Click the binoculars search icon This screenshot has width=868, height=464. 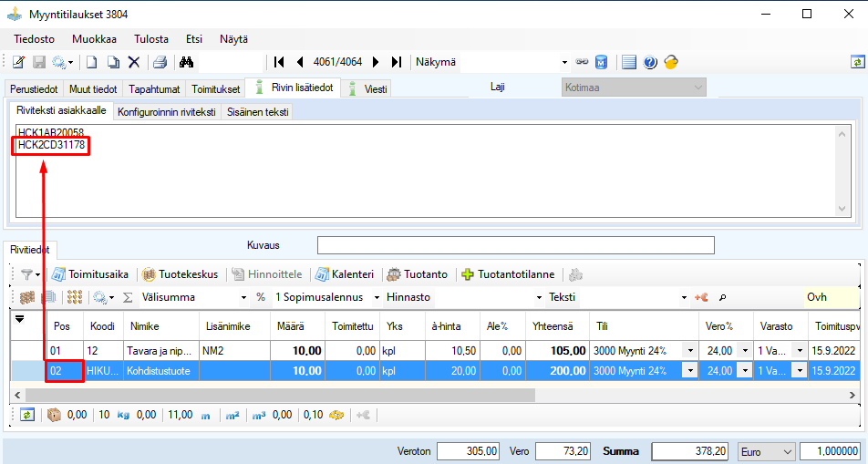[x=187, y=62]
